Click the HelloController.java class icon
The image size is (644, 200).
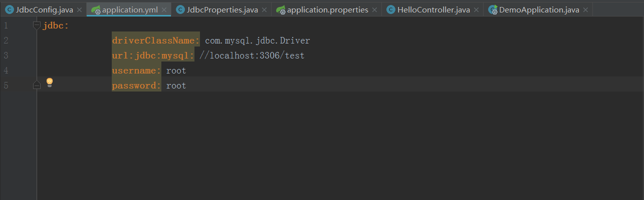tap(391, 10)
